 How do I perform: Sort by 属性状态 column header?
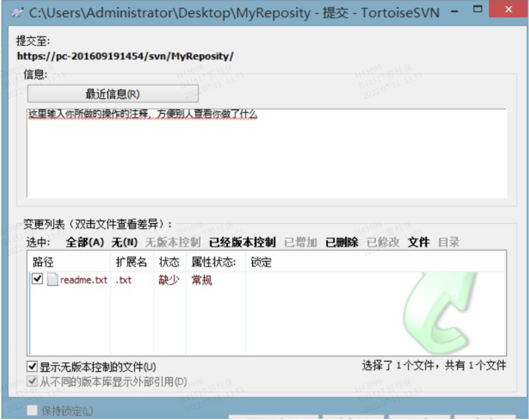click(x=216, y=262)
